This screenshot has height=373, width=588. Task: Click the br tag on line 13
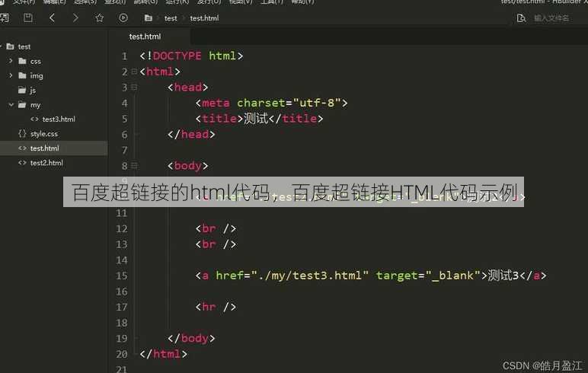click(216, 244)
